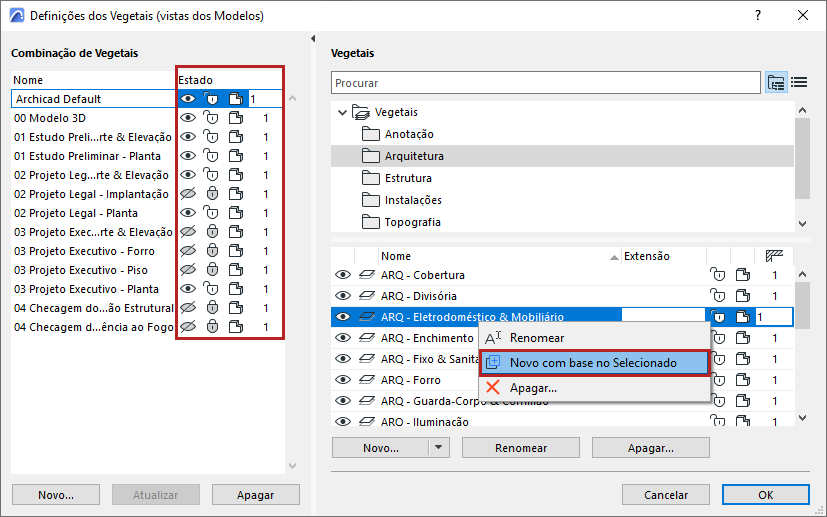Viewport: 827px width, 517px height.
Task: Unlock 03 Projeto Executivo - Forro padlock
Action: coord(211,251)
